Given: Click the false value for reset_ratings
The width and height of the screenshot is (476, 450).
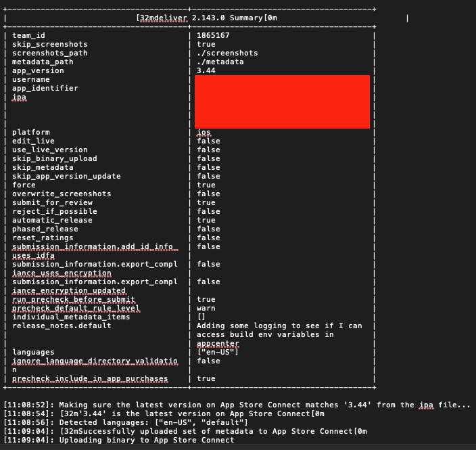Looking at the screenshot, I should coord(208,238).
